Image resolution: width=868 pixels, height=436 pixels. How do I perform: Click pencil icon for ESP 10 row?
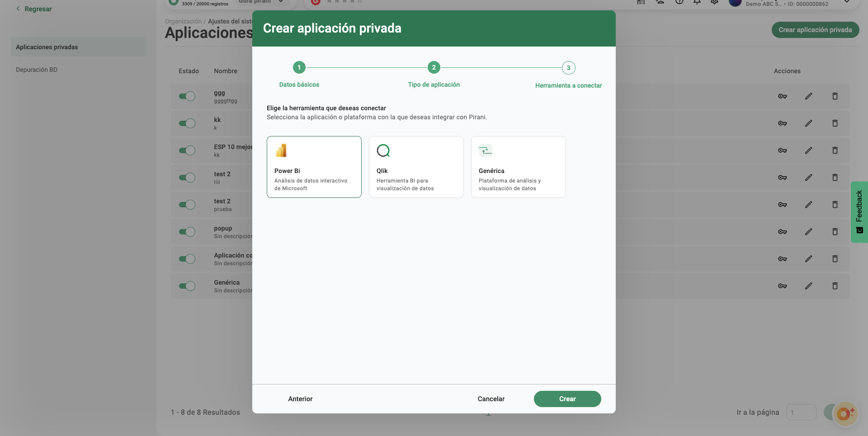point(808,150)
